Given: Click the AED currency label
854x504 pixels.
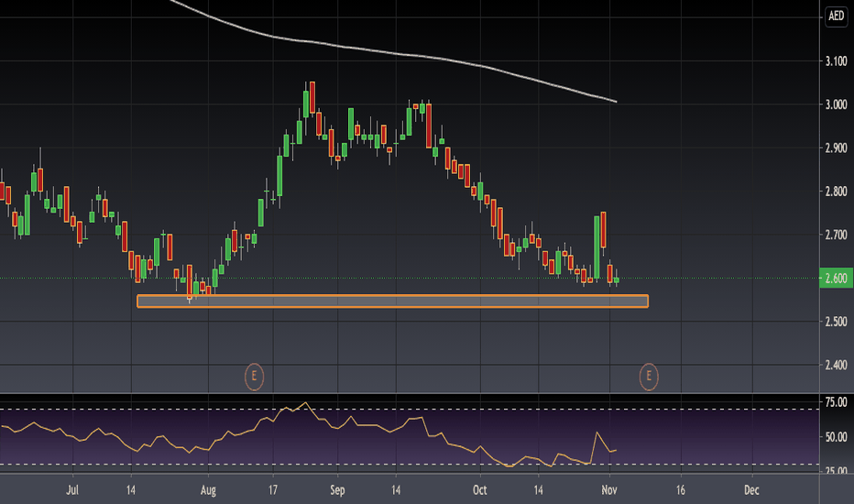Looking at the screenshot, I should pos(836,16).
